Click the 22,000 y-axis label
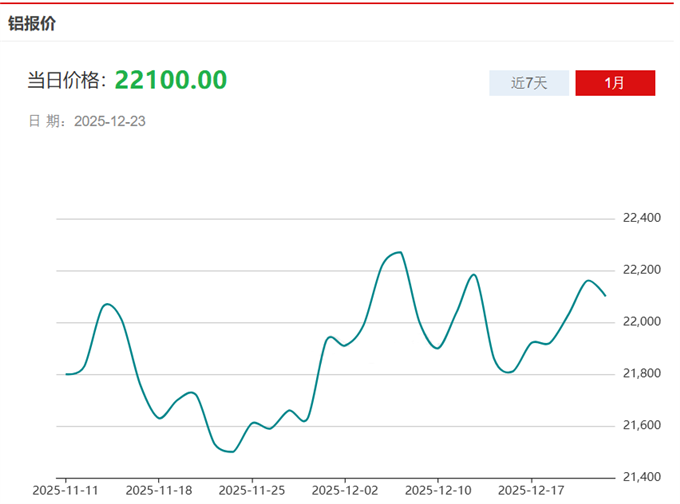680x504 pixels. [642, 322]
